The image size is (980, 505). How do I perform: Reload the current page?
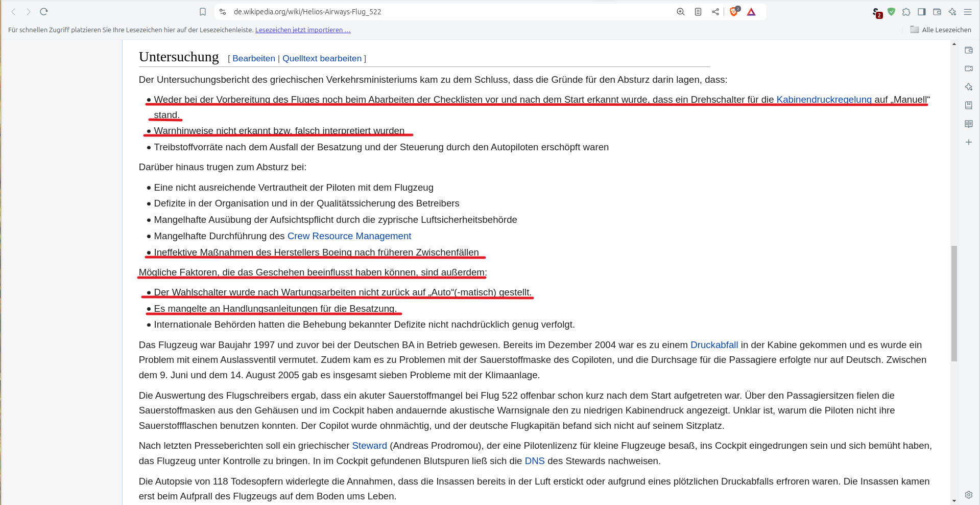(x=44, y=12)
